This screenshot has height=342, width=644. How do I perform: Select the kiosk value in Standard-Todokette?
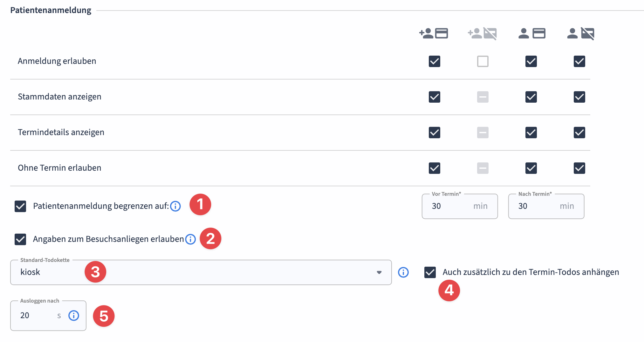pyautogui.click(x=30, y=272)
